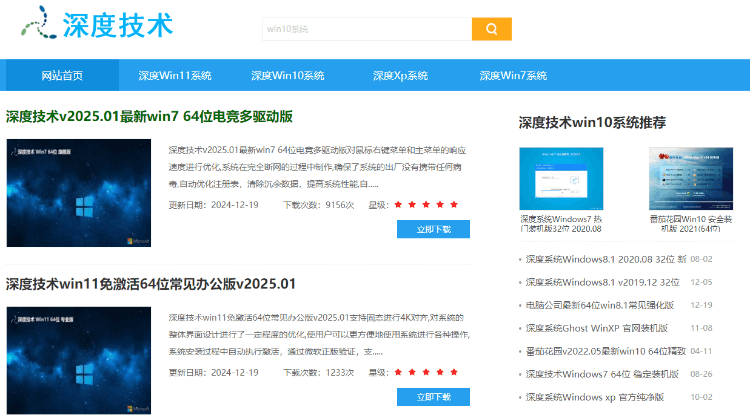Click 下载次数：9156次 text
Screen dimensions: 750x415
[x=318, y=205]
